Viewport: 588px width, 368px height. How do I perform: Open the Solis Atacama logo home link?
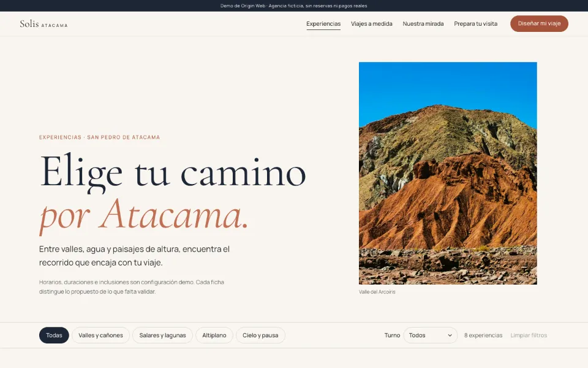coord(43,24)
